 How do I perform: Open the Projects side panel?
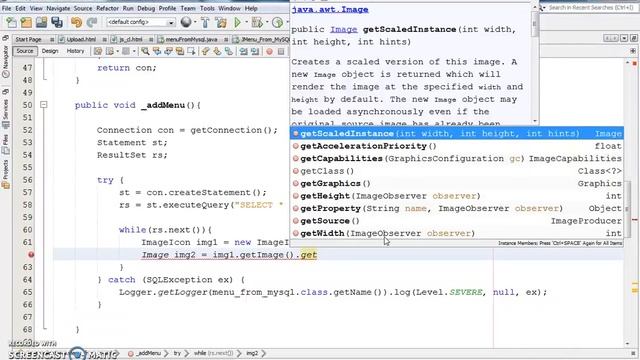pos(6,174)
